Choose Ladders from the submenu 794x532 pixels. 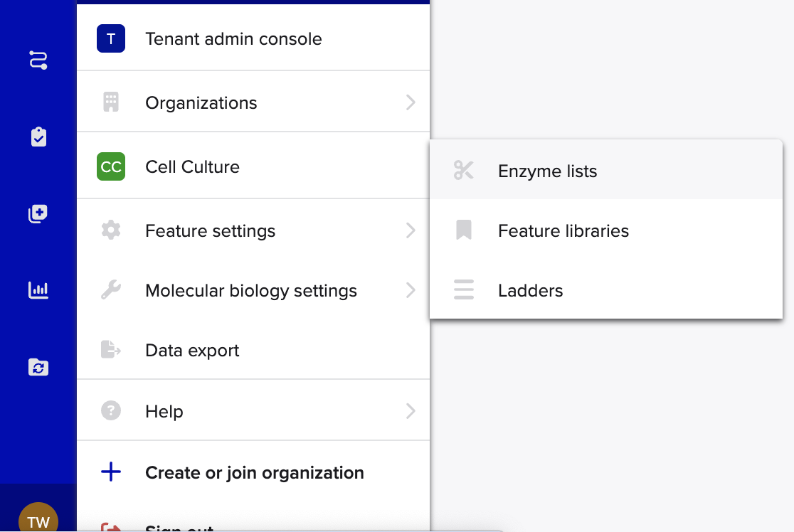pyautogui.click(x=531, y=291)
